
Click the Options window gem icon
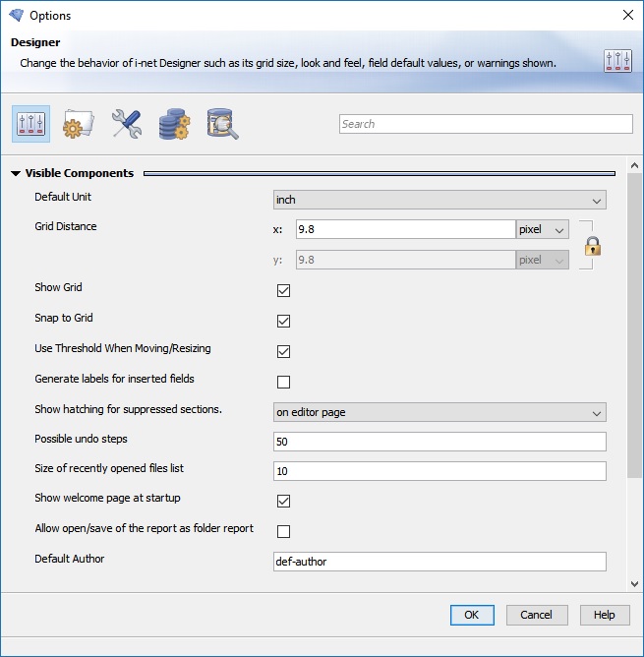pos(16,15)
